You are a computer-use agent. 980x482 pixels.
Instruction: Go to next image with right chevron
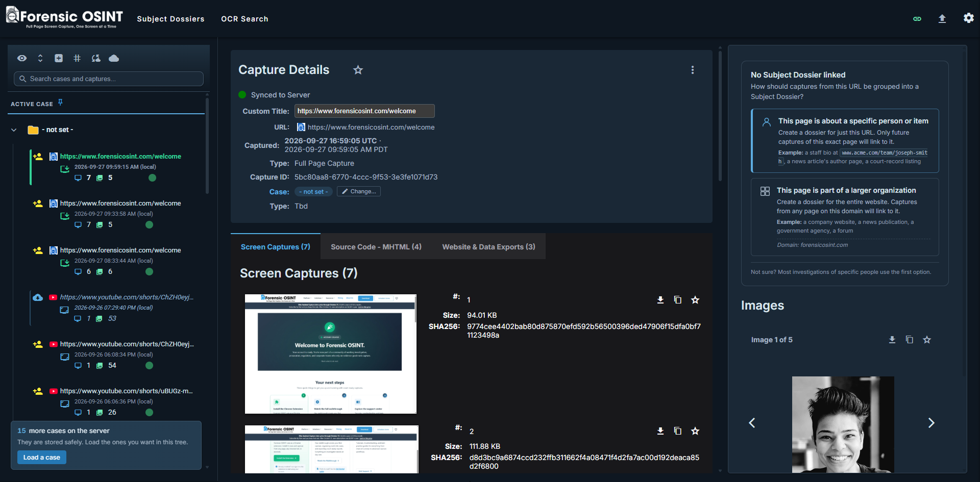[931, 423]
